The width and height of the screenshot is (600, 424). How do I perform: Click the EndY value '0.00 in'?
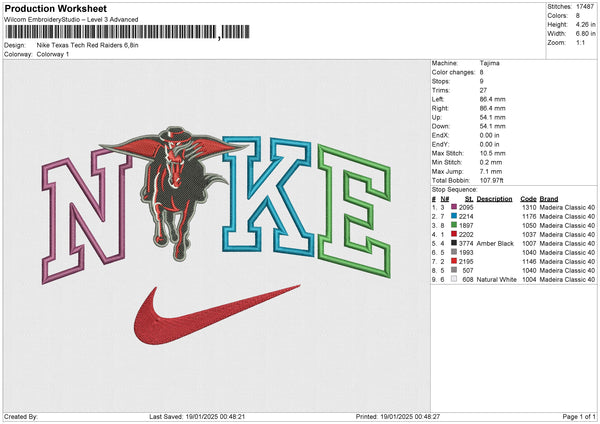489,144
